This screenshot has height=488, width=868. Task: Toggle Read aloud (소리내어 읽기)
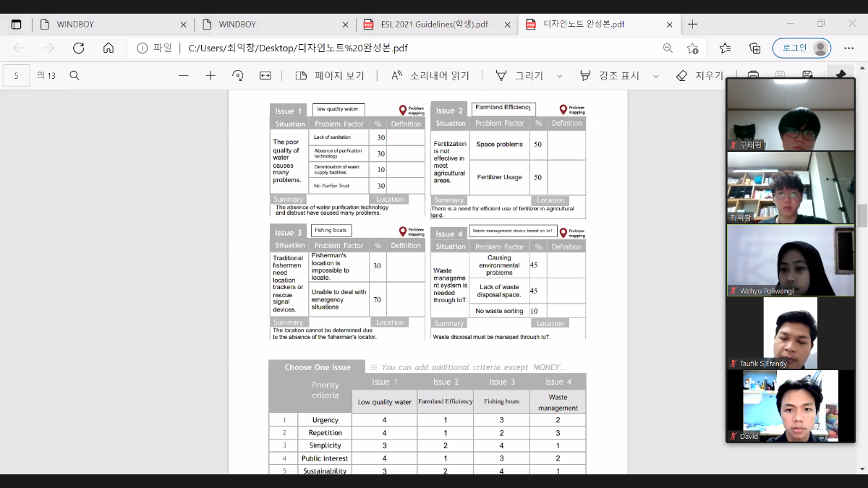(x=430, y=75)
